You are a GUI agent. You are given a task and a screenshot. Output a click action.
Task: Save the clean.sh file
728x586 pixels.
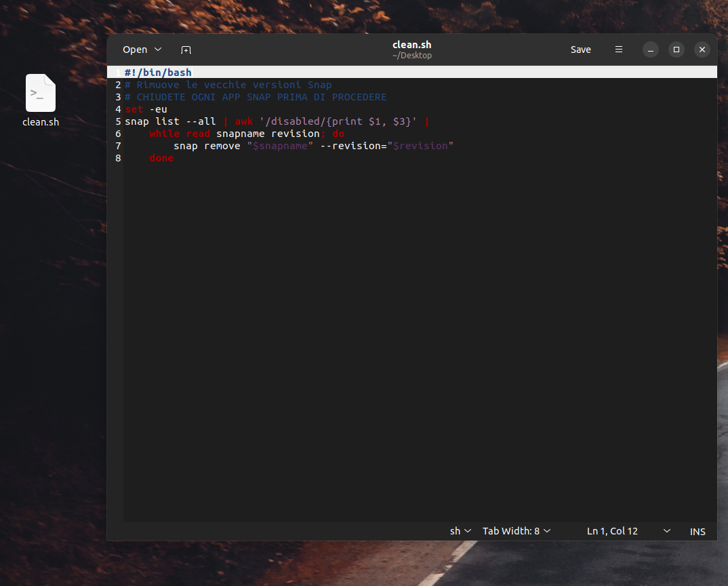click(x=580, y=50)
